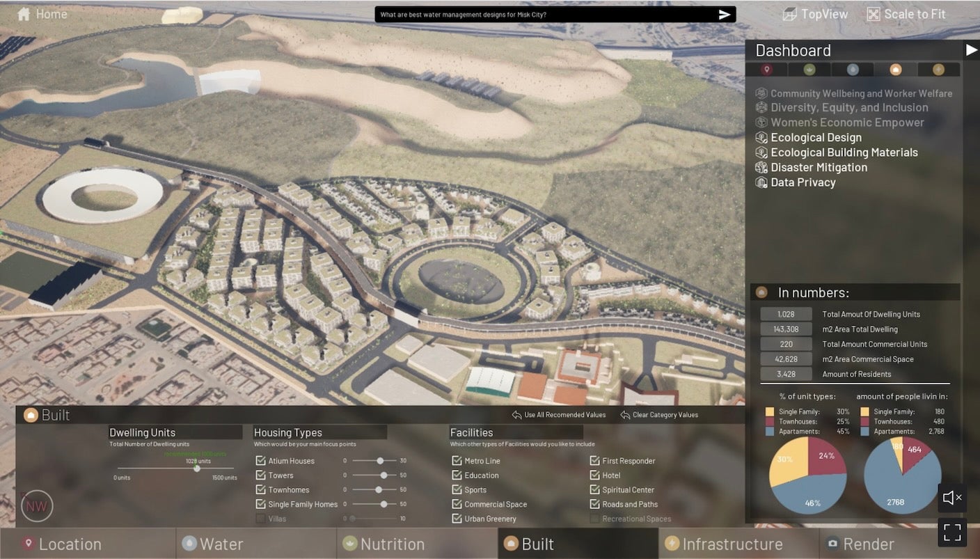Disable the Spiritual Center checkbox
980x559 pixels.
[x=595, y=490]
